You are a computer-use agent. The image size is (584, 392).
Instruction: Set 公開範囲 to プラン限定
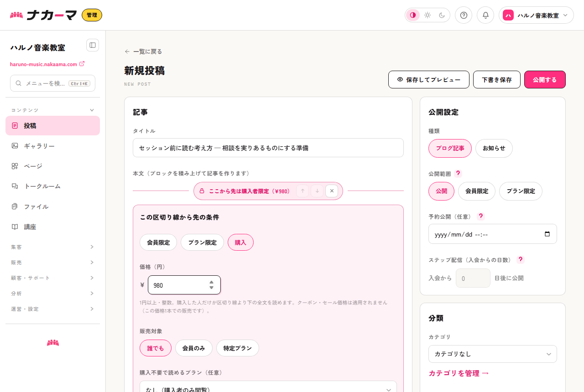[521, 191]
